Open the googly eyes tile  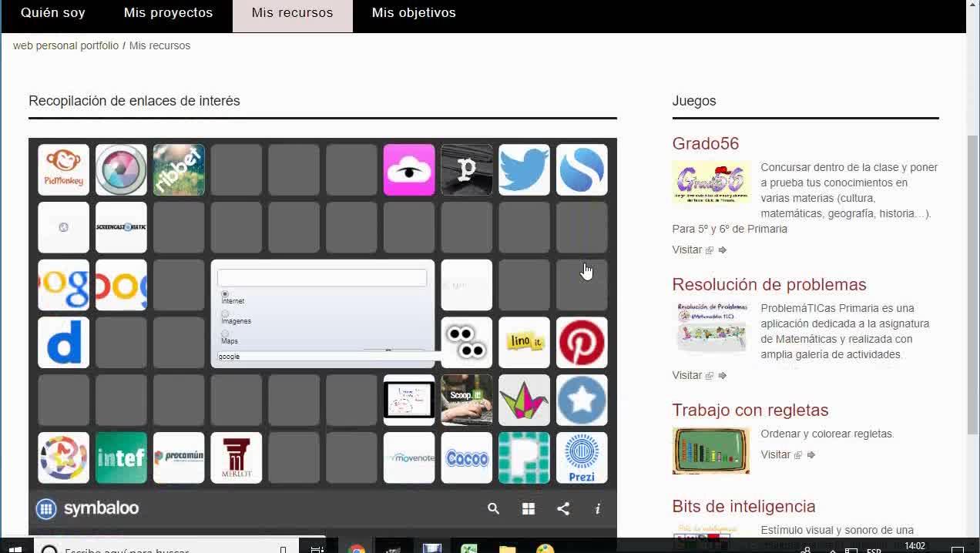(x=467, y=343)
